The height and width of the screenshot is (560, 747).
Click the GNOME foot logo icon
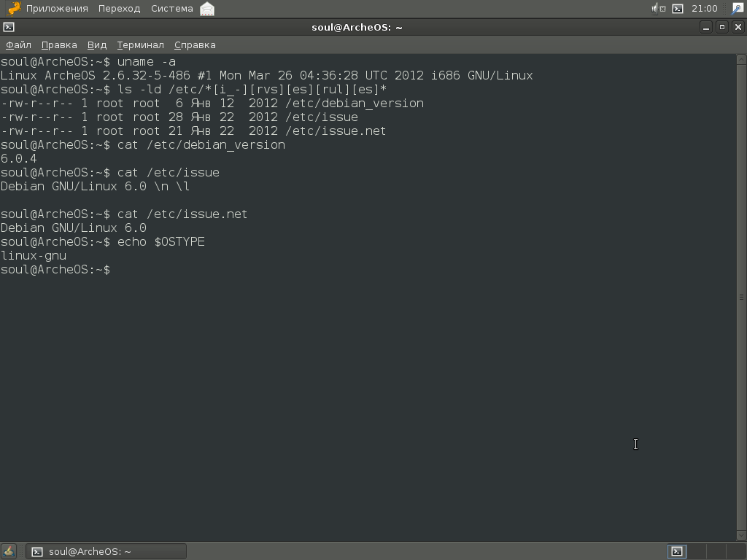(14, 9)
